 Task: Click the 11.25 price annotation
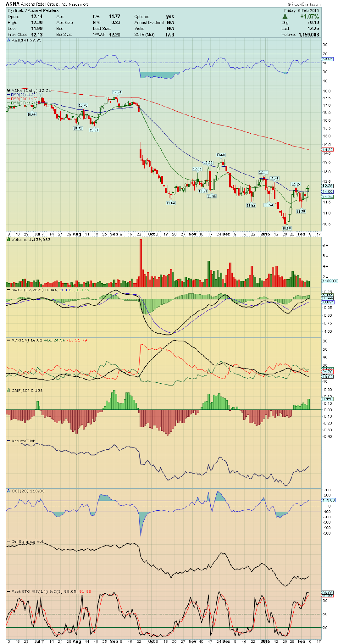click(301, 211)
